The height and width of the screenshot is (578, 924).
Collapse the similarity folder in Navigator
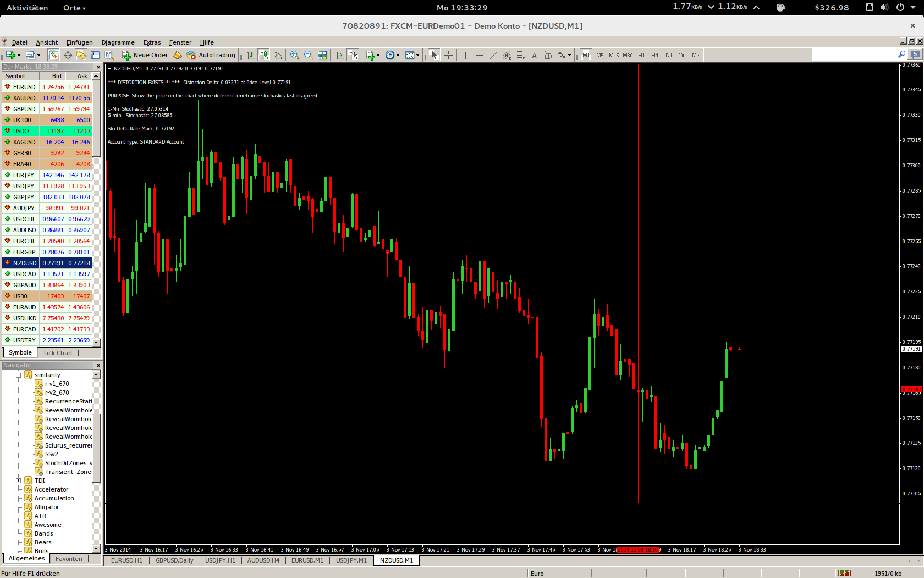pos(18,375)
